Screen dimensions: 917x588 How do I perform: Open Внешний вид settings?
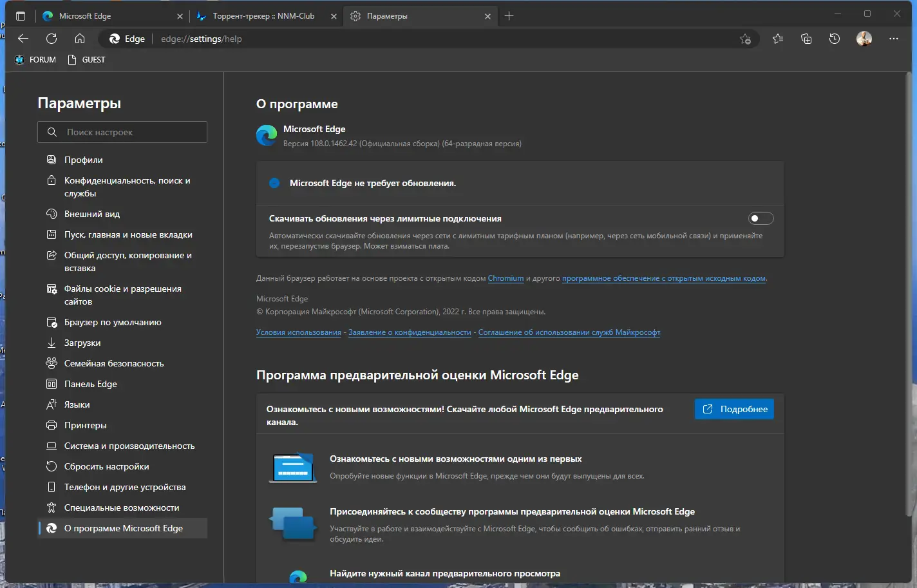[x=122, y=214]
